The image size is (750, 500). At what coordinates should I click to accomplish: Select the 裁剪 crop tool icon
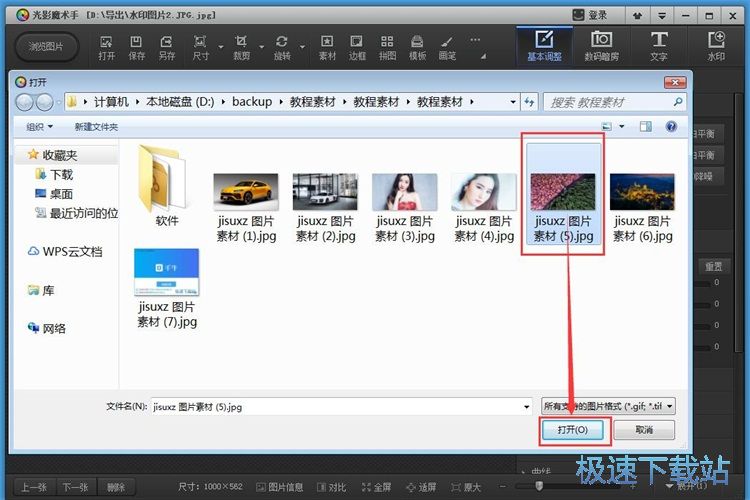pyautogui.click(x=241, y=48)
